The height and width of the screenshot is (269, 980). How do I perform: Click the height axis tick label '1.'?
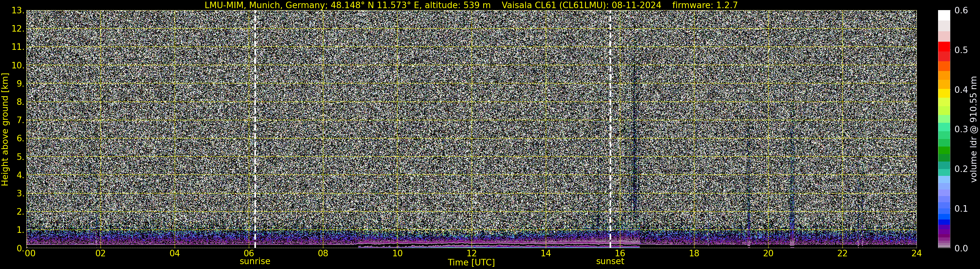20,230
